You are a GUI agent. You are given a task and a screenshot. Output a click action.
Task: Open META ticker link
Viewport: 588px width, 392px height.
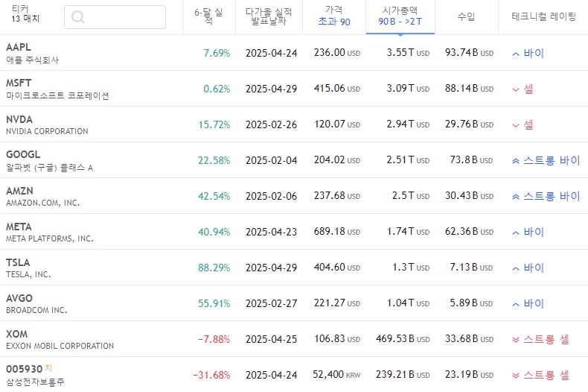coord(19,227)
